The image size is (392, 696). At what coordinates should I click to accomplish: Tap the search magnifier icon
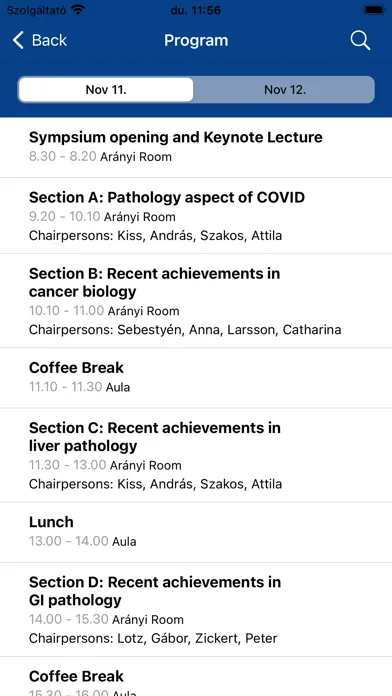coord(360,40)
